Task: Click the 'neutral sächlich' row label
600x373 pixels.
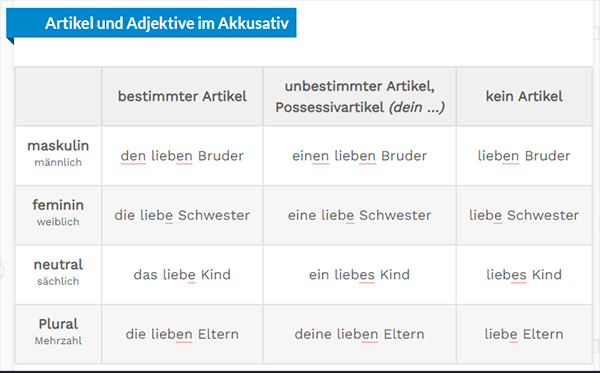Action: (x=58, y=275)
